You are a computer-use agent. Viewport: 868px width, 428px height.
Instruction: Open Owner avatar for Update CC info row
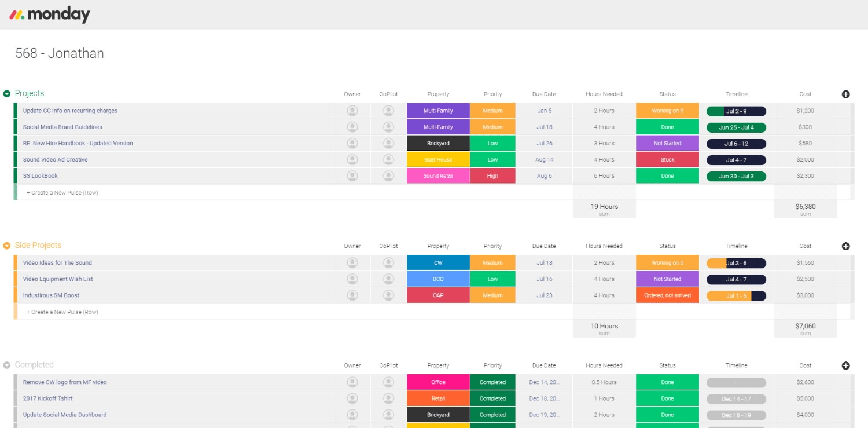352,111
